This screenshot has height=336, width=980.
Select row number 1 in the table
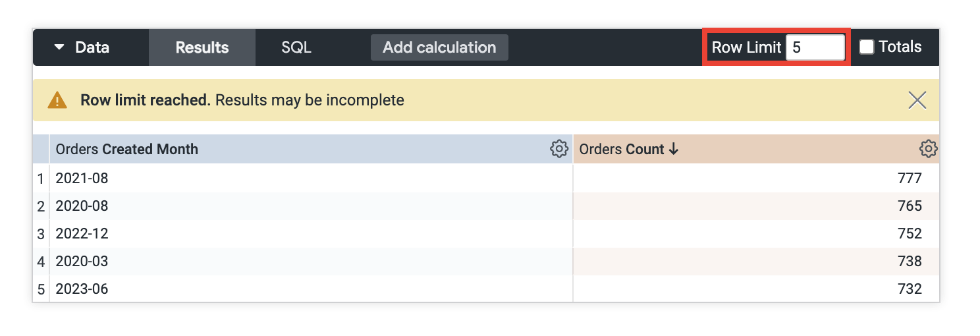tap(41, 179)
